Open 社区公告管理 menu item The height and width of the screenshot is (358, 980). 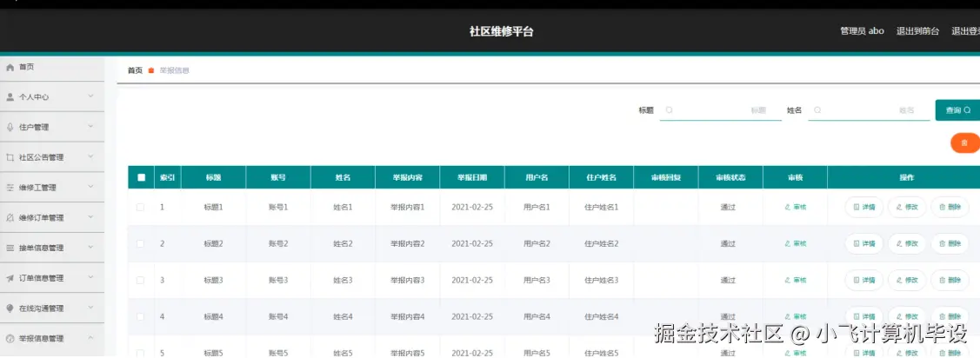(x=52, y=157)
